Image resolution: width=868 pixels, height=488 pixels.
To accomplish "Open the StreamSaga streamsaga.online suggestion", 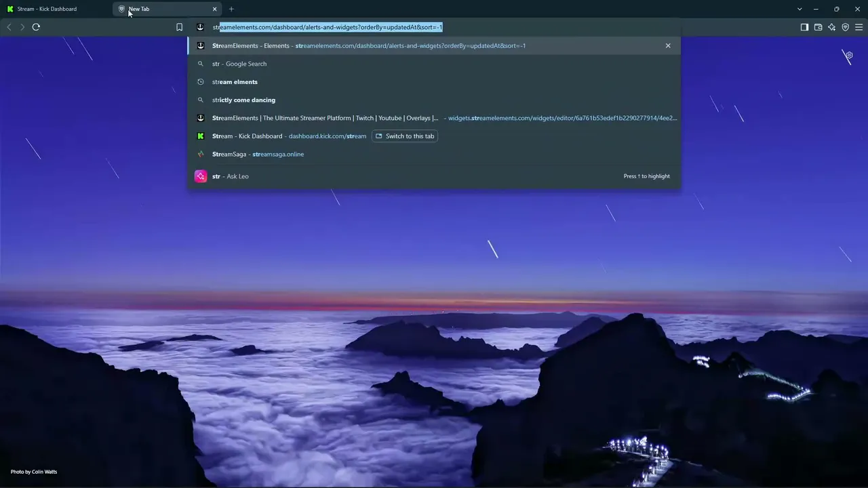I will pos(434,154).
